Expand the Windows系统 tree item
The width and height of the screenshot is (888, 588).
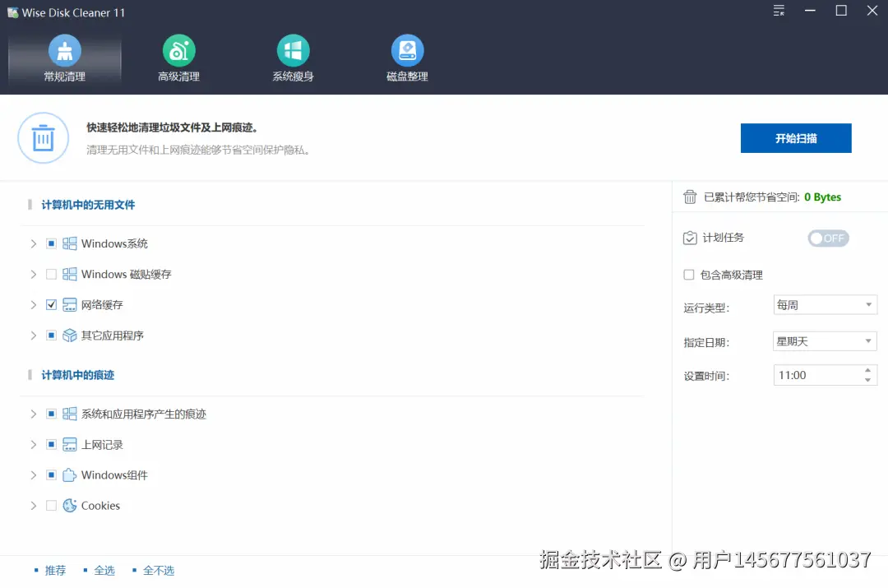pyautogui.click(x=32, y=243)
